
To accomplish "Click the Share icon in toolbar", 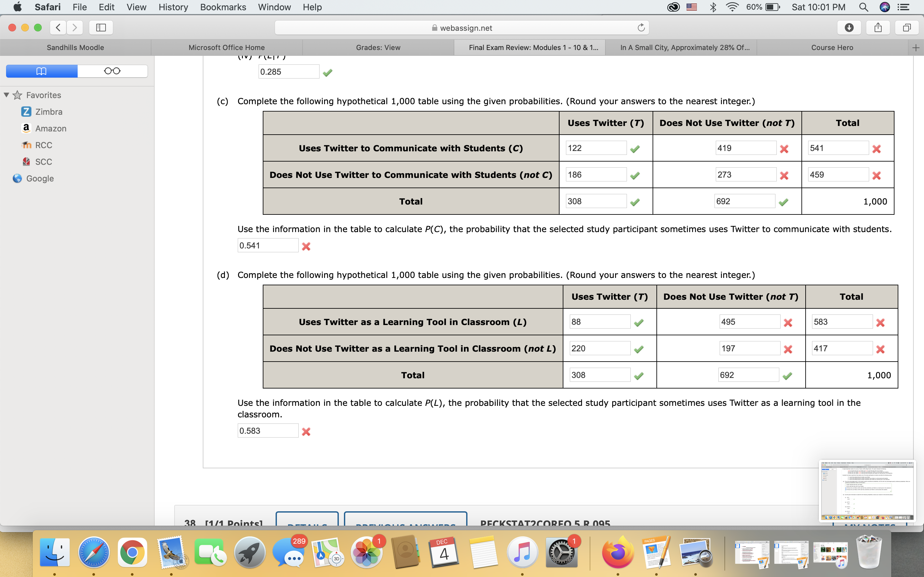I will tap(878, 28).
